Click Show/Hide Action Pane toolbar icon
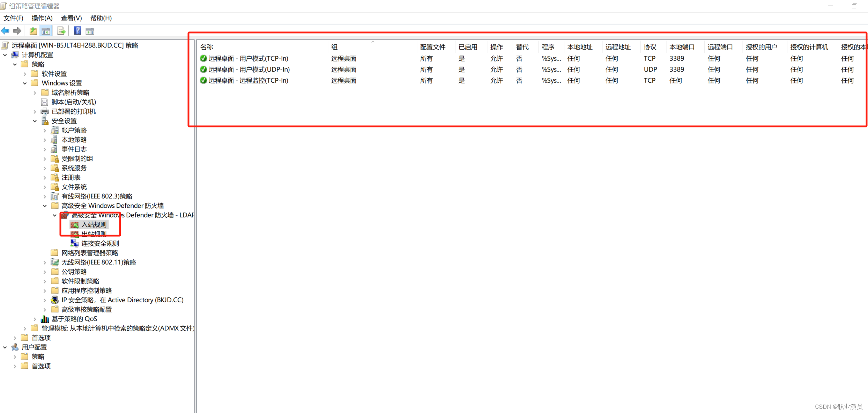Screen dimensions: 868x413 90,31
